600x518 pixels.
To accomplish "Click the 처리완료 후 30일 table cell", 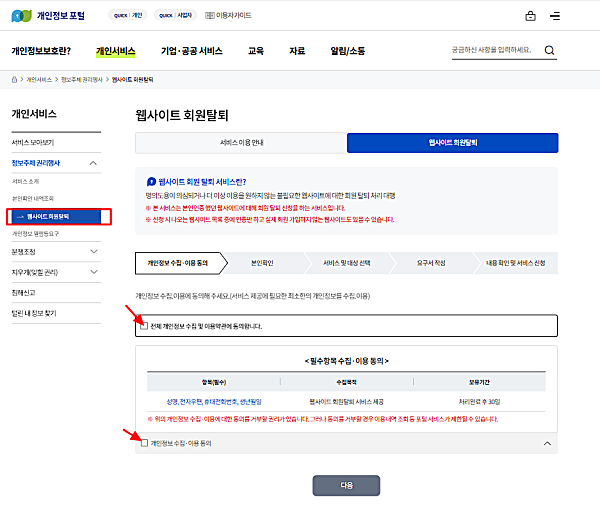I will pyautogui.click(x=479, y=402).
